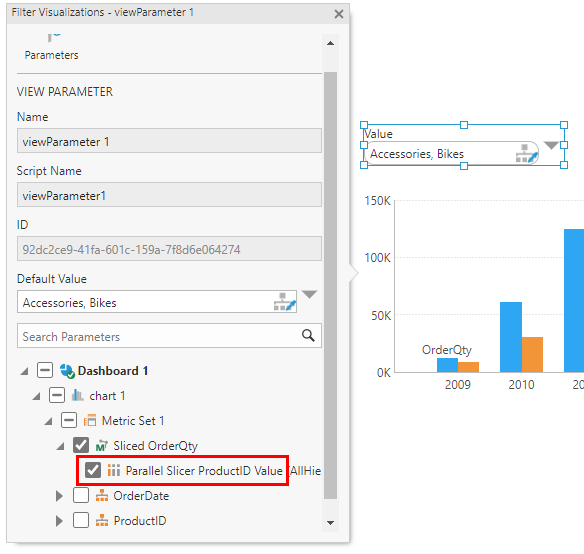
Task: Click the scrollbar down arrow
Action: [x=330, y=523]
